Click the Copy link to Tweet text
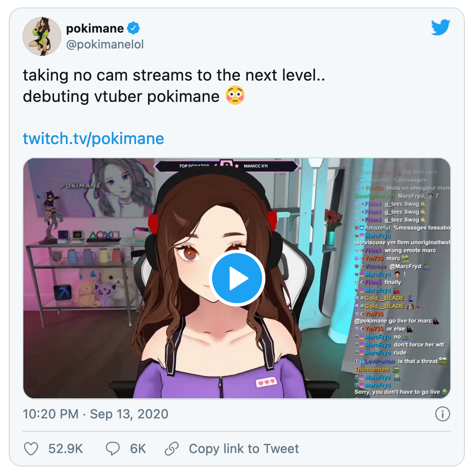474x476 pixels. 244,449
